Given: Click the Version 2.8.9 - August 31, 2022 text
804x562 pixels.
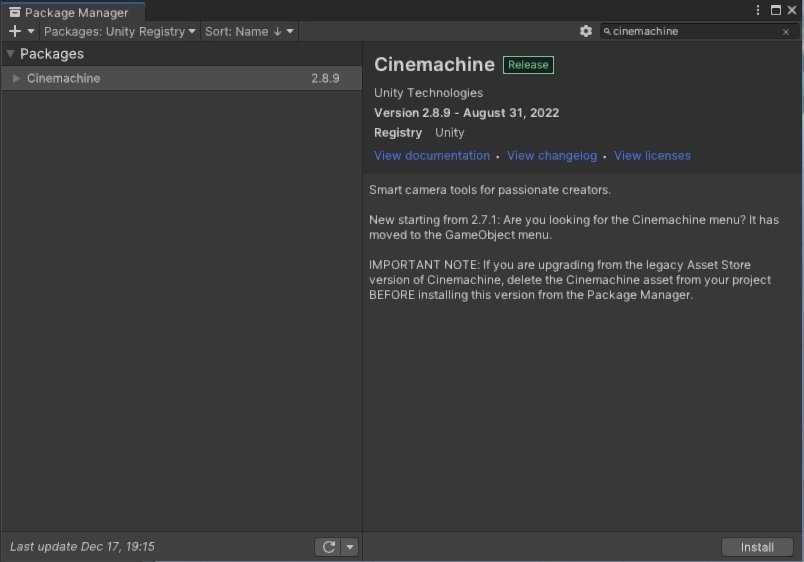Looking at the screenshot, I should click(466, 113).
